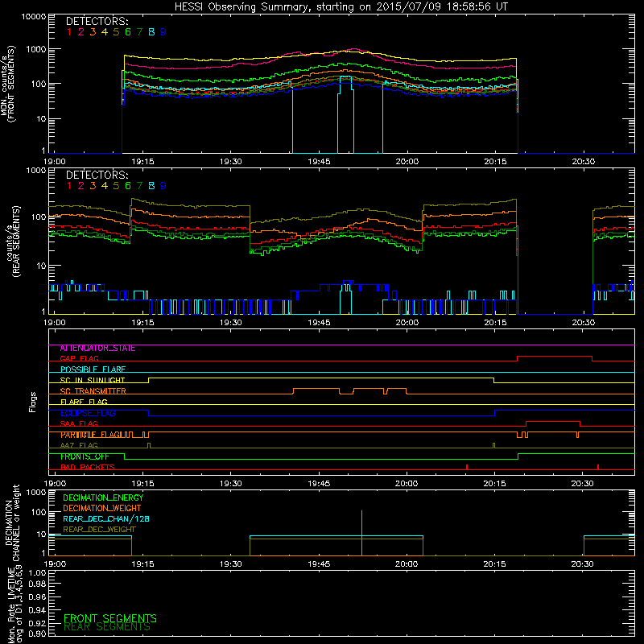This screenshot has height=644, width=644.
Task: Select the SC_TRANSMITTER flag label
Action: (93, 391)
